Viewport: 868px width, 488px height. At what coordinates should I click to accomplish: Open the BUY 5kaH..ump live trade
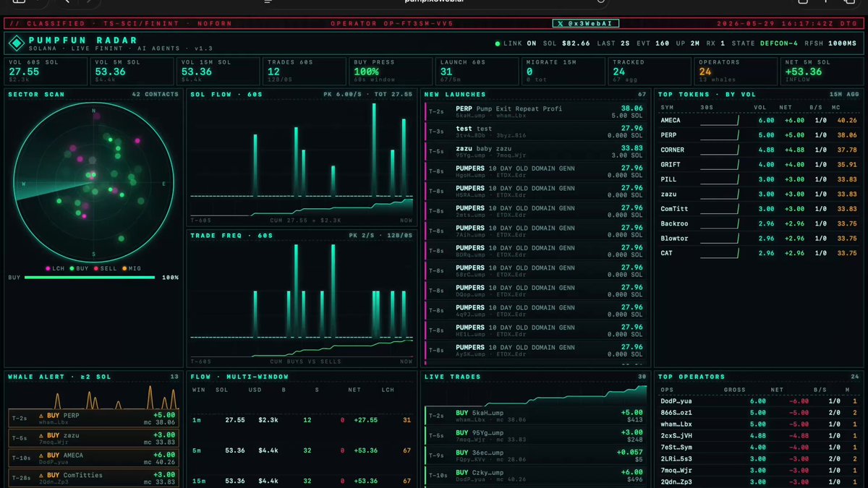[536, 416]
